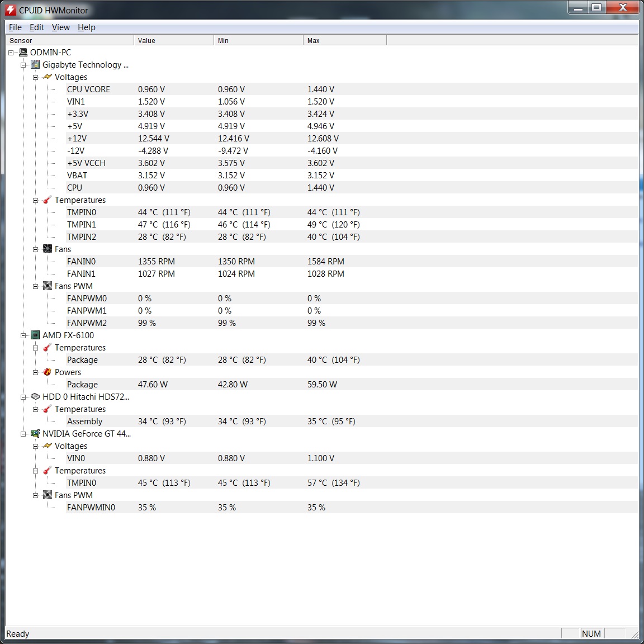The image size is (644, 644).
Task: Select the CPU VCORE sensor row
Action: point(88,89)
